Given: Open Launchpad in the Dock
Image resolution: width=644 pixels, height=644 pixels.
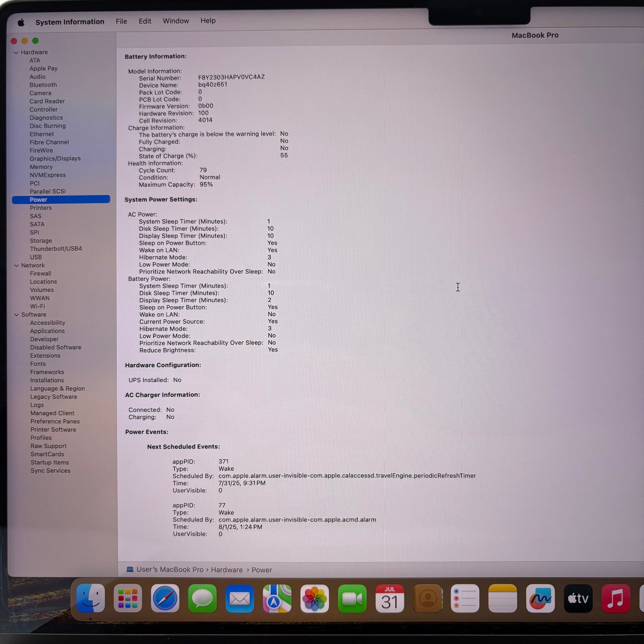Looking at the screenshot, I should click(x=128, y=598).
